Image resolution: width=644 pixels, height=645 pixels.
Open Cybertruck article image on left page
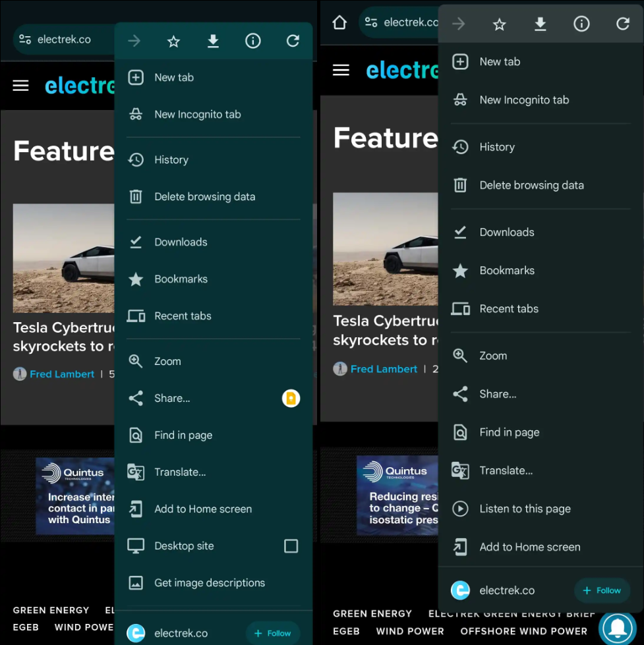[64, 258]
